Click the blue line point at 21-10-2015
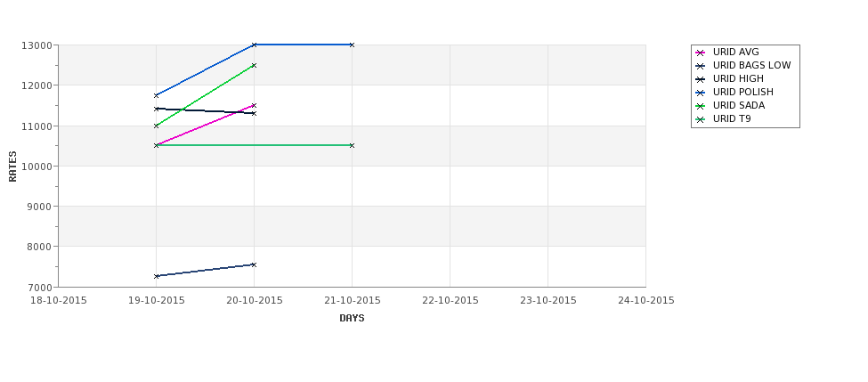The height and width of the screenshot is (382, 868). click(x=352, y=45)
